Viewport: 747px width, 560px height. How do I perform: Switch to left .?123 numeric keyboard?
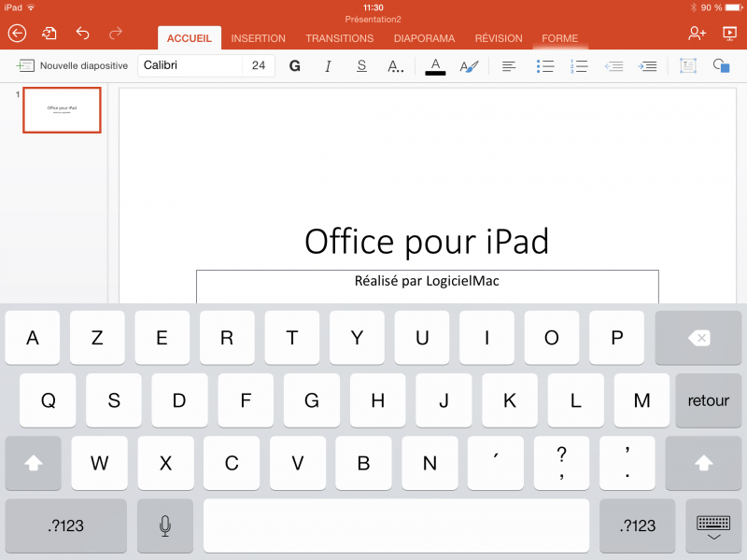65,525
